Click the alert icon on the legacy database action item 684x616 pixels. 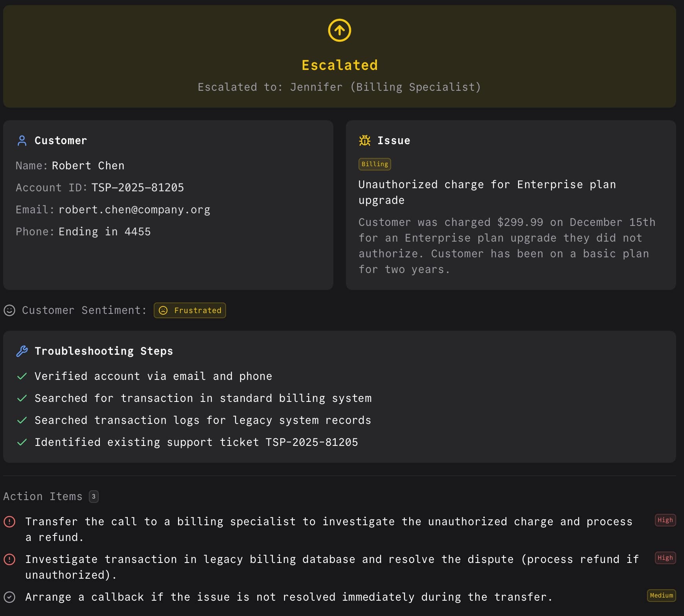click(x=9, y=559)
